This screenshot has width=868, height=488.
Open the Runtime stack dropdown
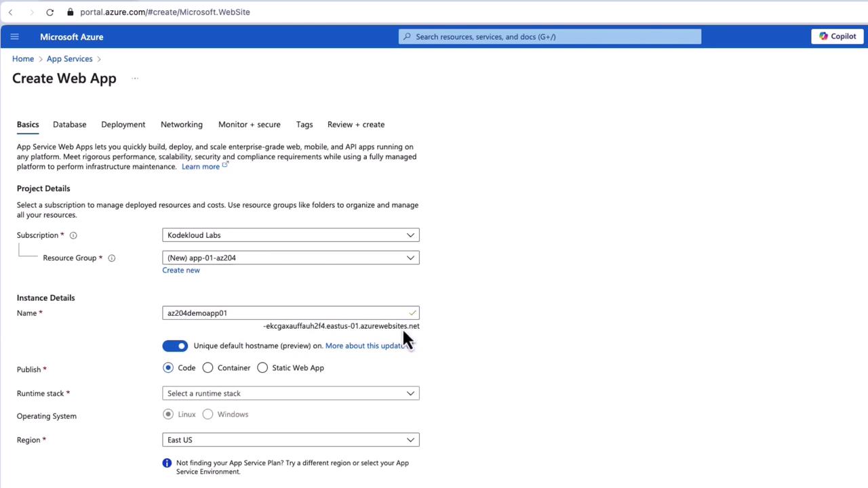tap(291, 393)
